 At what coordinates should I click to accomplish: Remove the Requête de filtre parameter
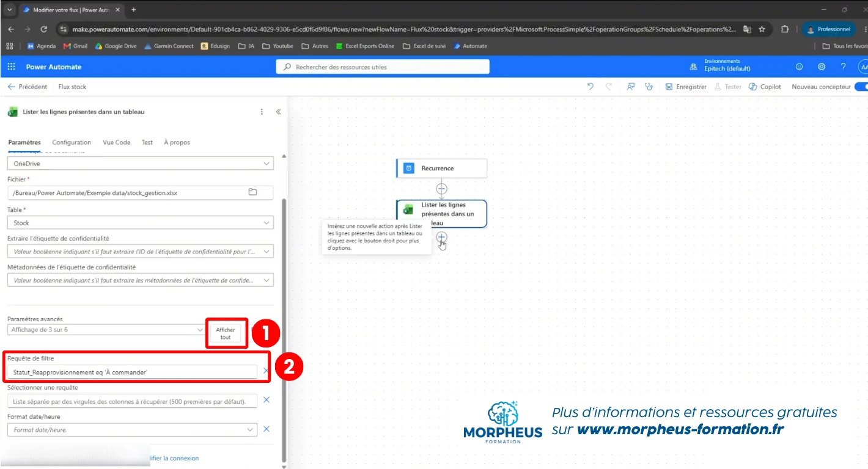point(266,371)
